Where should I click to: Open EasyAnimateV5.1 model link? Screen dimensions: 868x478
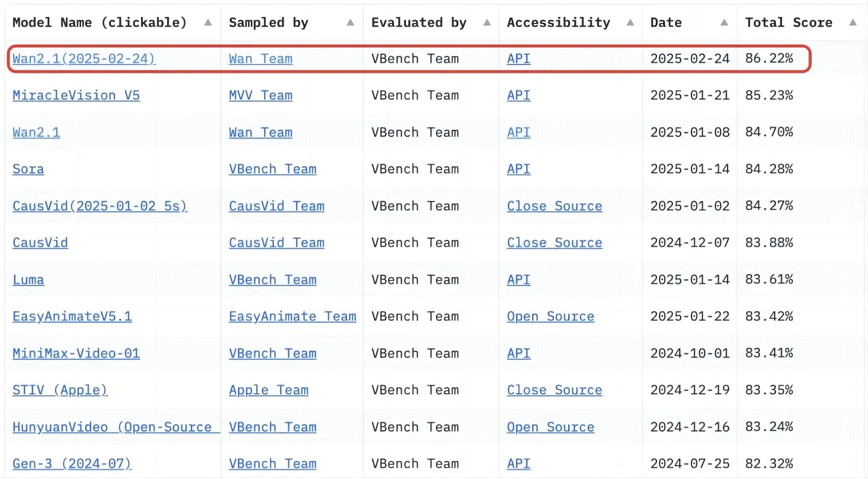72,317
